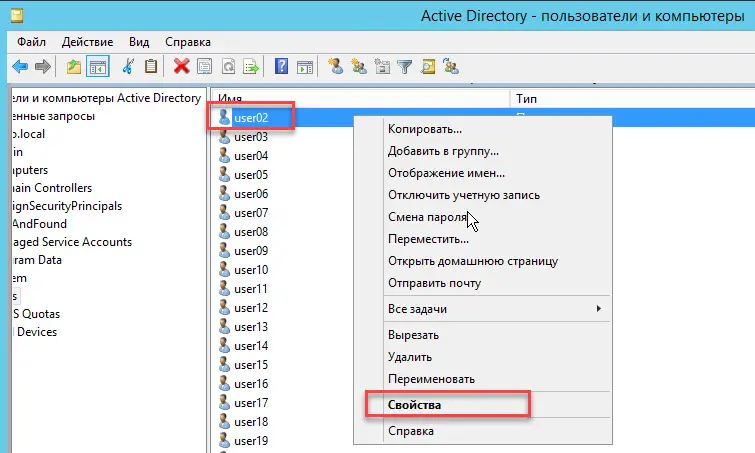
Task: Click the Export list toolbar icon
Action: pos(251,66)
